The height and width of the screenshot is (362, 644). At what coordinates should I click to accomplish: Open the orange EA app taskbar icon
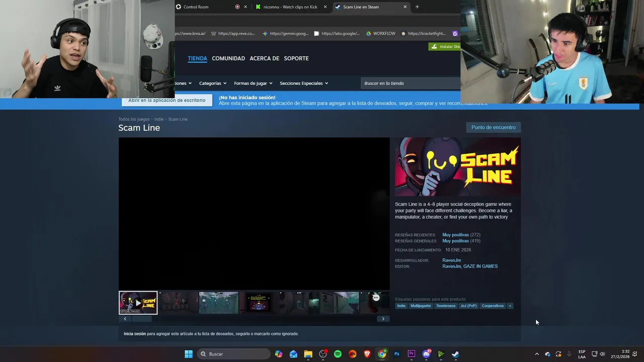[x=352, y=354]
